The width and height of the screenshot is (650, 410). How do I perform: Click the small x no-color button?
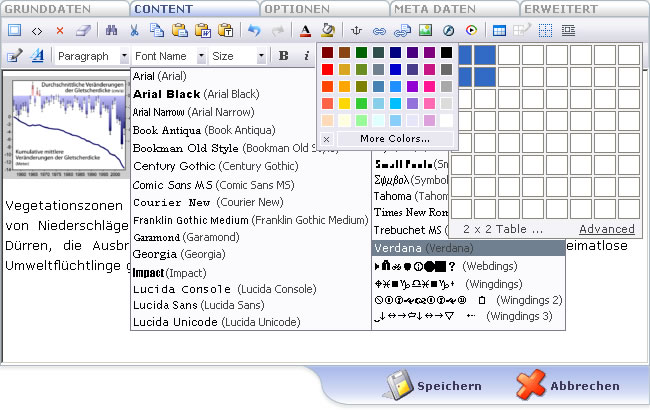[x=326, y=139]
